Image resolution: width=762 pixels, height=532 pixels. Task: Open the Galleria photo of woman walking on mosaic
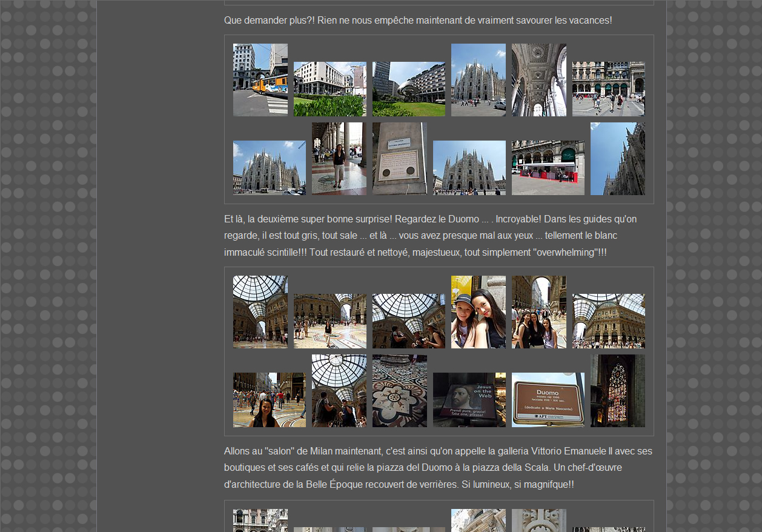(330, 321)
